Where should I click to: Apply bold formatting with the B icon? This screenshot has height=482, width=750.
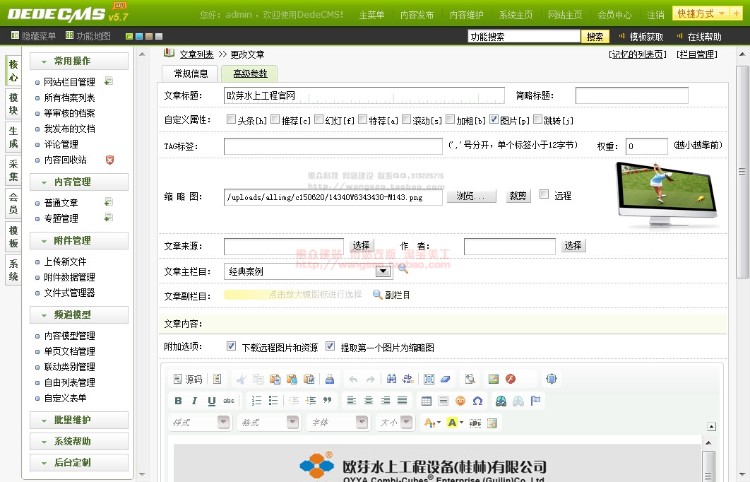tap(178, 401)
